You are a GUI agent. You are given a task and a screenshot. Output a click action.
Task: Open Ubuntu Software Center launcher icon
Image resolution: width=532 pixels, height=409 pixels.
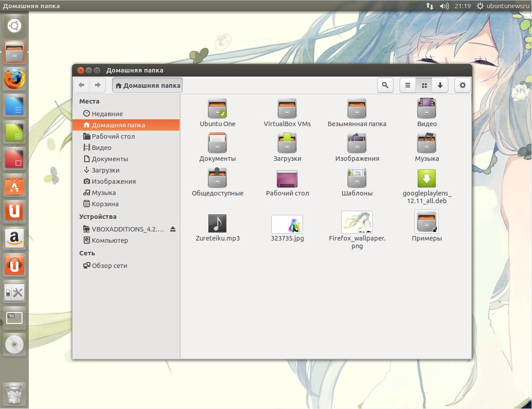coord(14,185)
